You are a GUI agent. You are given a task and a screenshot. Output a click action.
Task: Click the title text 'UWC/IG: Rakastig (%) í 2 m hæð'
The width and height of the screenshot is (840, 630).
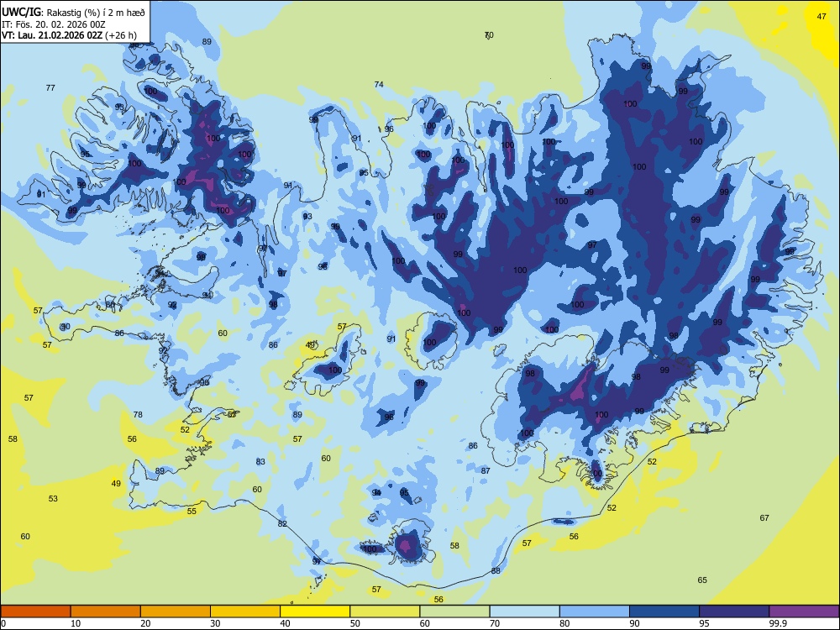(x=73, y=13)
